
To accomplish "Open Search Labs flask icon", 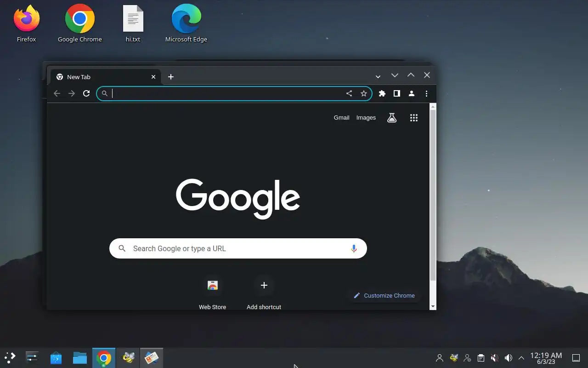I will pyautogui.click(x=392, y=118).
